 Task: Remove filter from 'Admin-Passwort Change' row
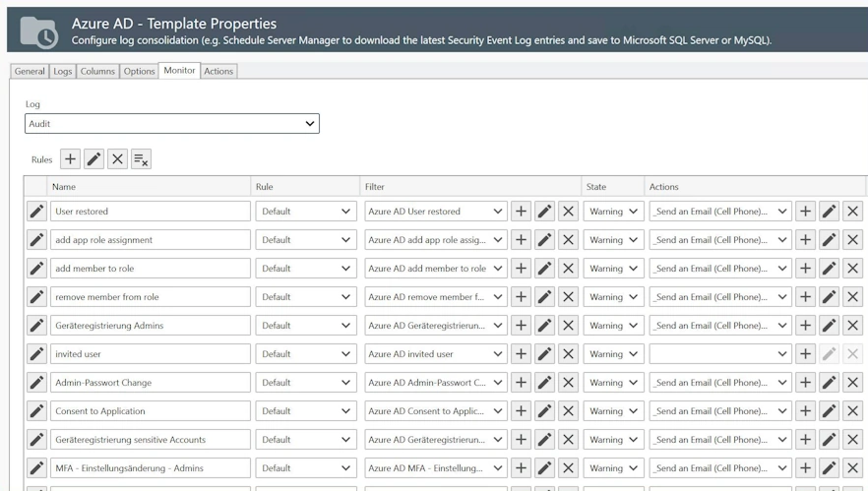[568, 383]
